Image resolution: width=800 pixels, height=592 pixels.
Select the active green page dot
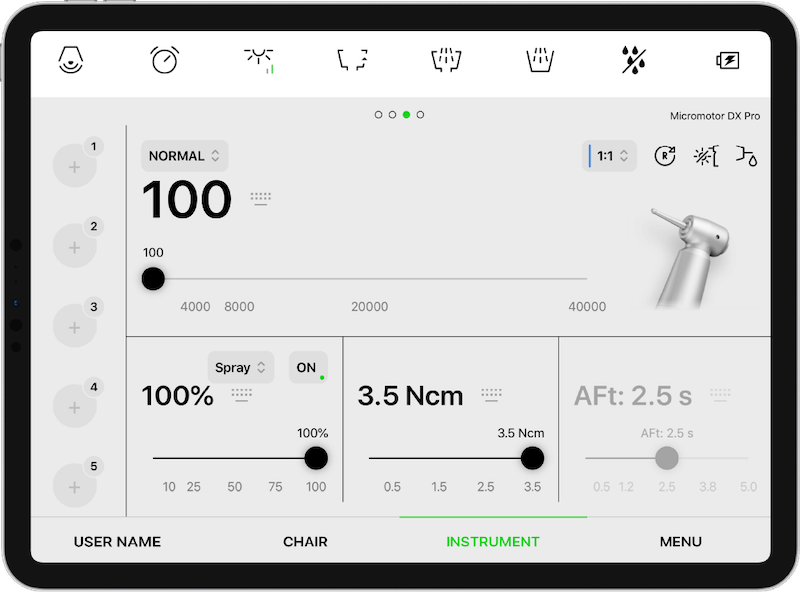406,114
